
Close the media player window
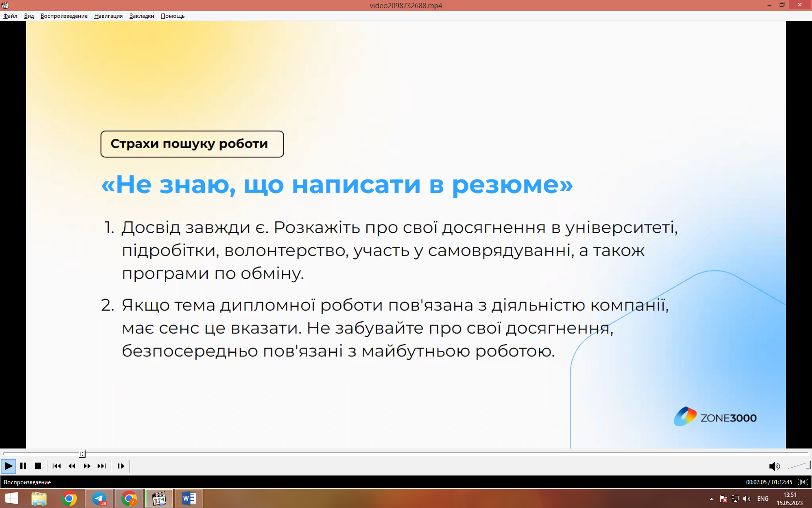pos(800,5)
